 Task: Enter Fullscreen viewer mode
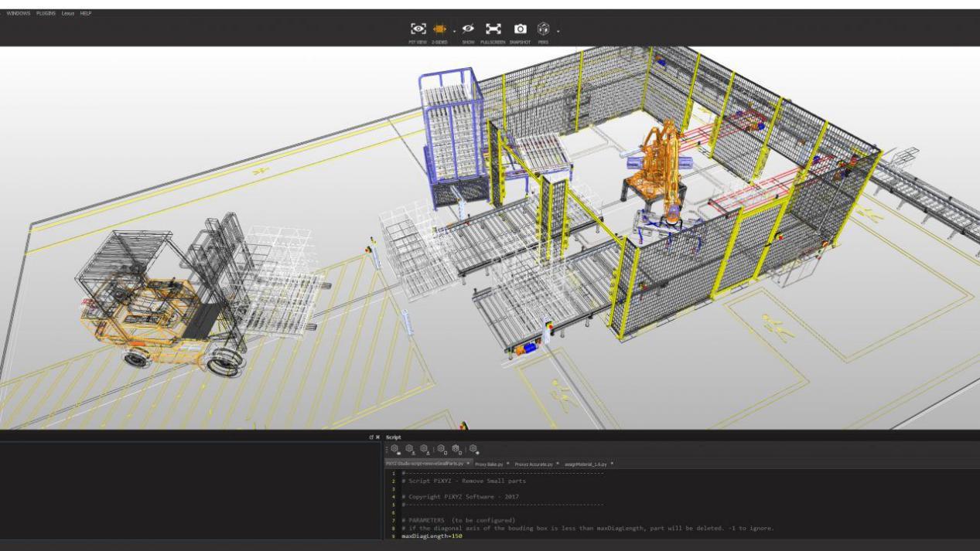pos(492,29)
